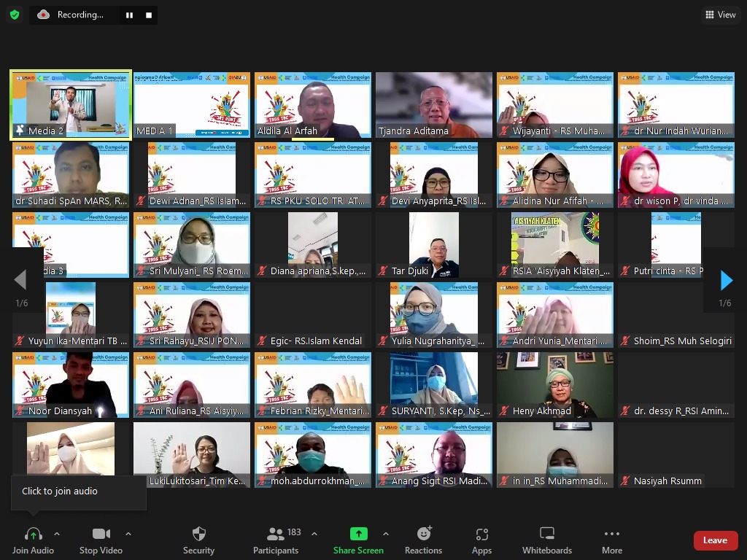This screenshot has width=747, height=560.
Task: Open the View layout menu
Action: [720, 15]
